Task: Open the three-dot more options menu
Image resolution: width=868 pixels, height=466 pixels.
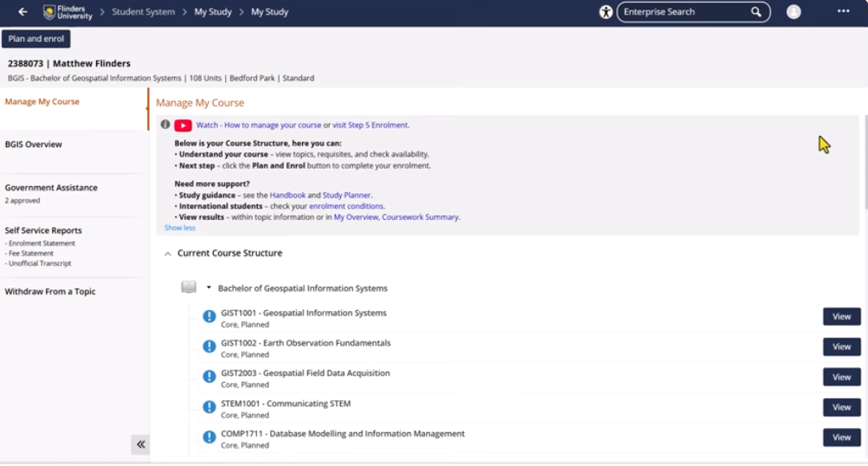Action: pos(844,12)
